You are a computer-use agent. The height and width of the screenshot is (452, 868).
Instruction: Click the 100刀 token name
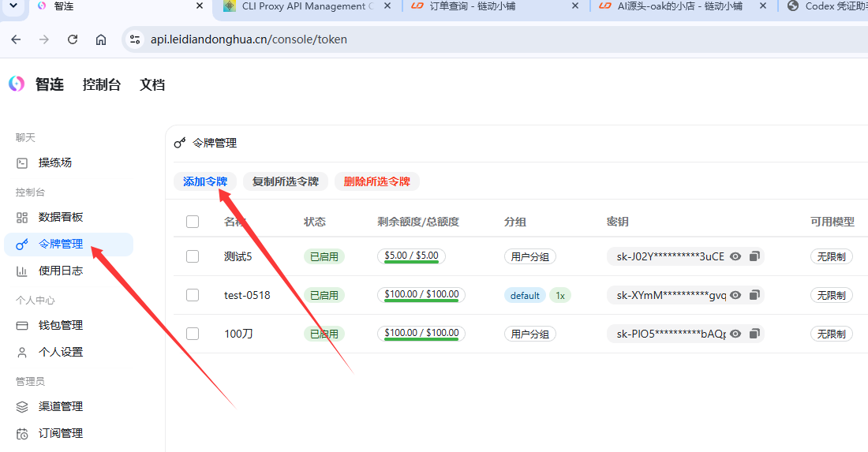tap(238, 334)
